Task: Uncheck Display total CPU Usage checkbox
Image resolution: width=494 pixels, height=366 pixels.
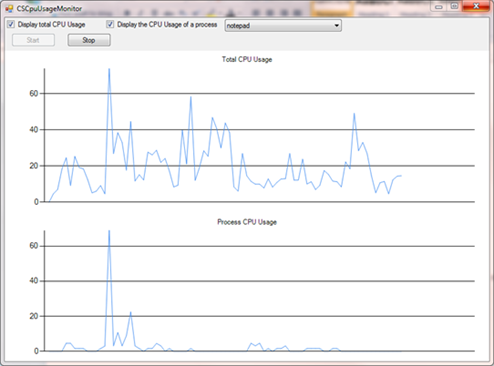Action: pos(11,24)
